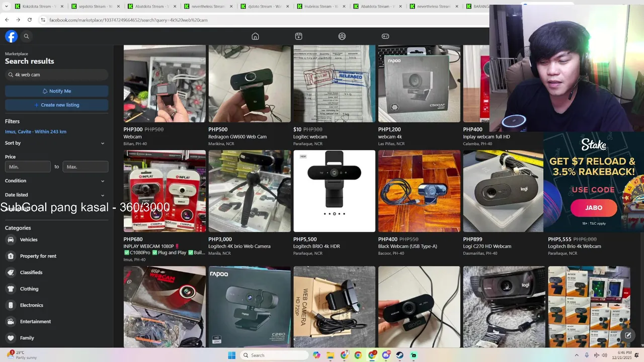Open the Logi C270 HD Webcam listing
Image resolution: width=644 pixels, height=362 pixels.
pyautogui.click(x=503, y=203)
